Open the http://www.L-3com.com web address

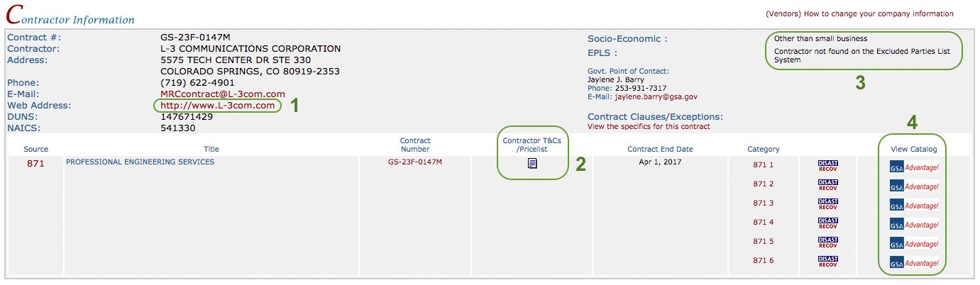pos(217,106)
